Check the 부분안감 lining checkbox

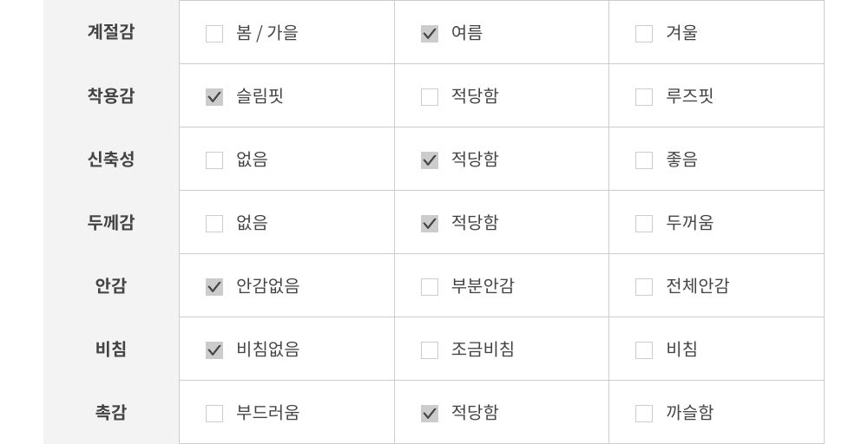point(430,287)
